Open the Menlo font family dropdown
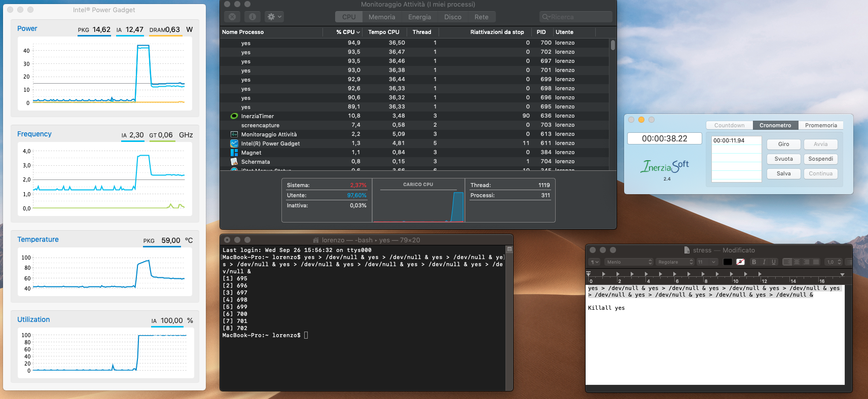 629,262
